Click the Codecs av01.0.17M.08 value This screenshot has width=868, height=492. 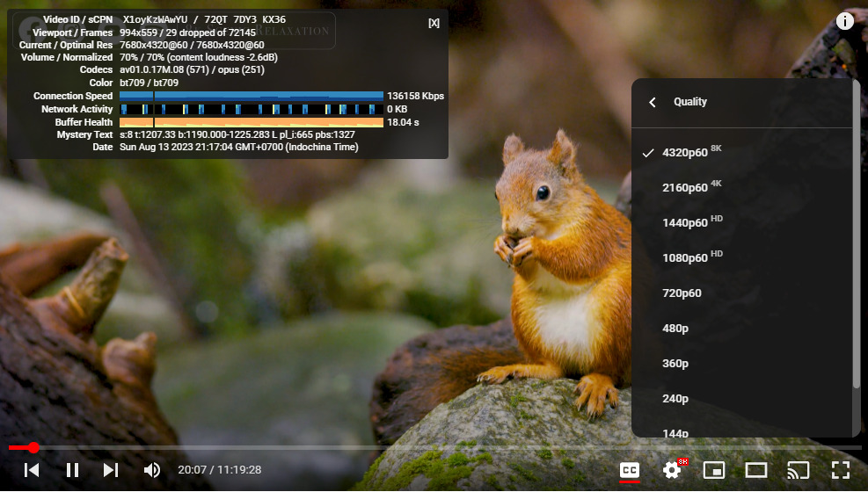(192, 69)
